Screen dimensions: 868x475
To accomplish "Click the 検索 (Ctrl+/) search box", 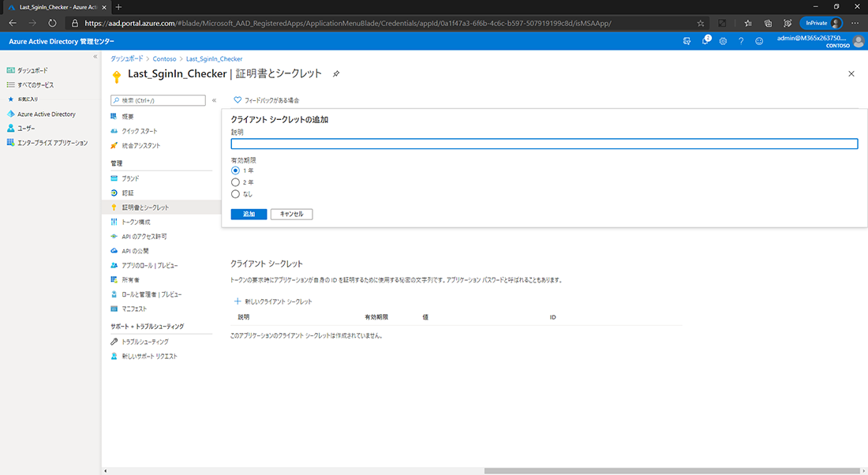I will pos(159,100).
